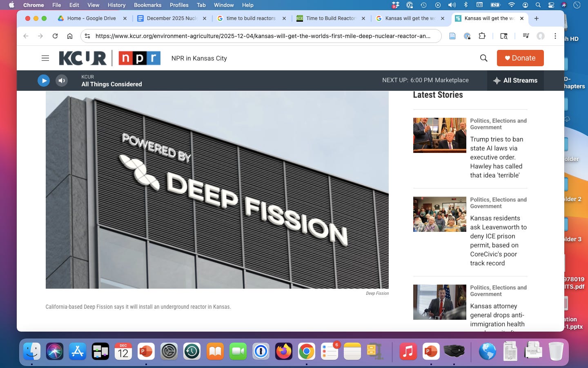Open the Chrome app menu

(33, 5)
